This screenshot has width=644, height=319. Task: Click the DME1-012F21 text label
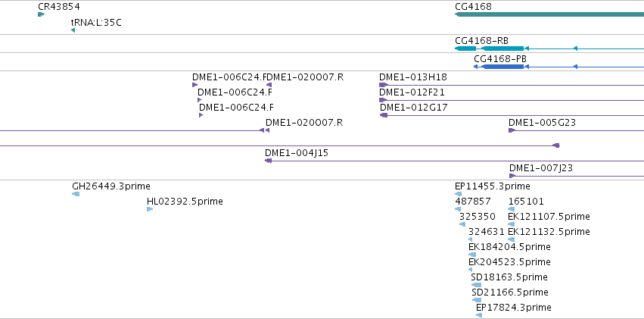pyautogui.click(x=412, y=92)
